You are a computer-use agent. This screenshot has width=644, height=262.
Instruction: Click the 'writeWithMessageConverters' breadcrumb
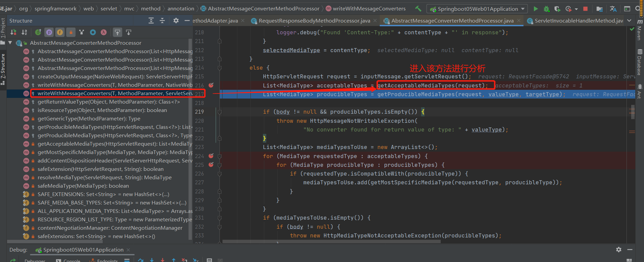point(369,9)
